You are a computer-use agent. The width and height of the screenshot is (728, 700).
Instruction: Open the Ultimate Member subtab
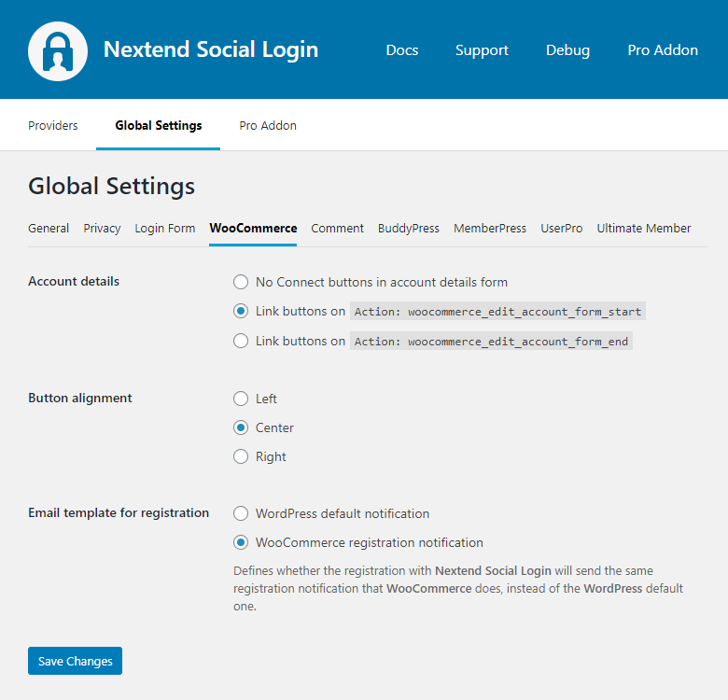644,228
